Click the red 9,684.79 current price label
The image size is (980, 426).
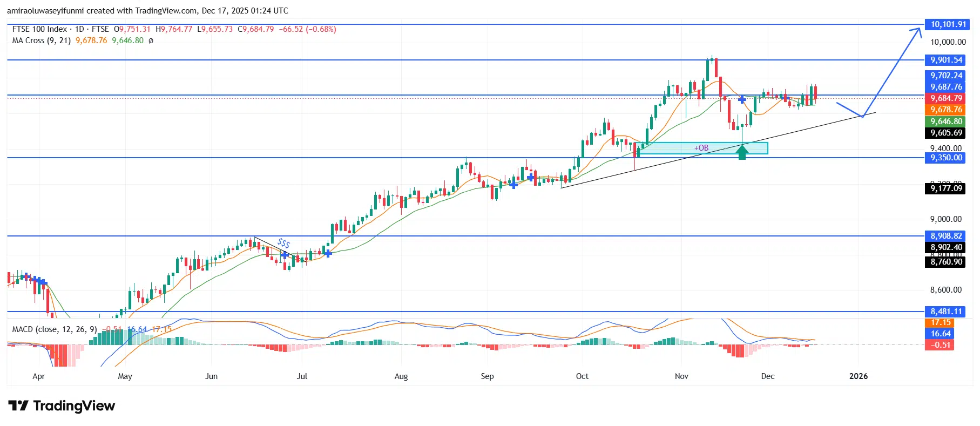tap(946, 98)
